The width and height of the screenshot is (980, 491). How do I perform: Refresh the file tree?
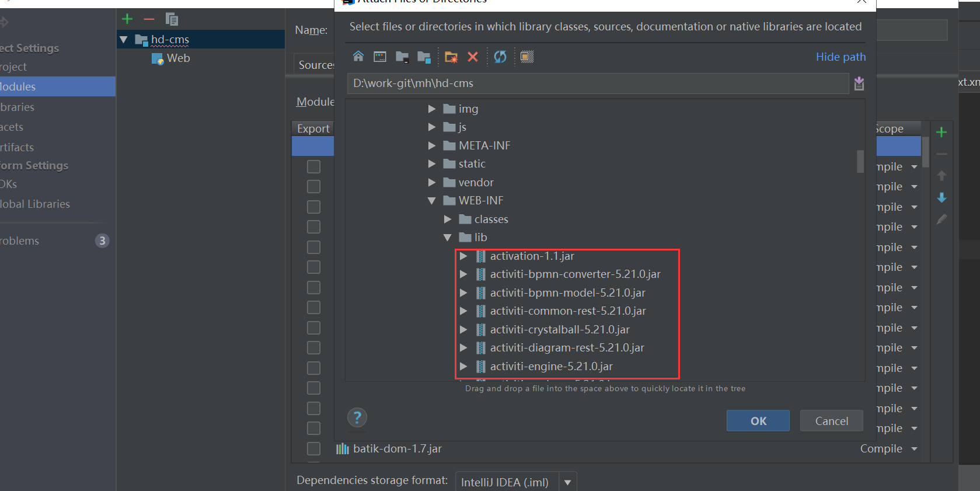(500, 57)
